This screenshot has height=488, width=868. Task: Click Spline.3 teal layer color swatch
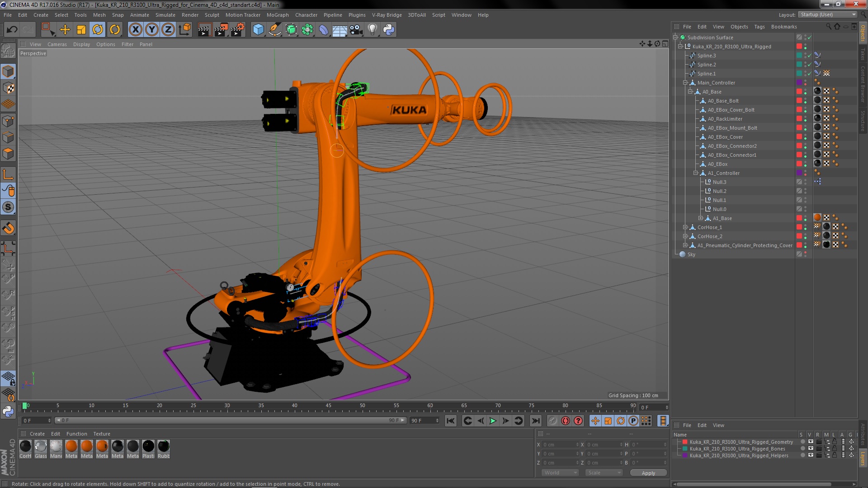(799, 56)
